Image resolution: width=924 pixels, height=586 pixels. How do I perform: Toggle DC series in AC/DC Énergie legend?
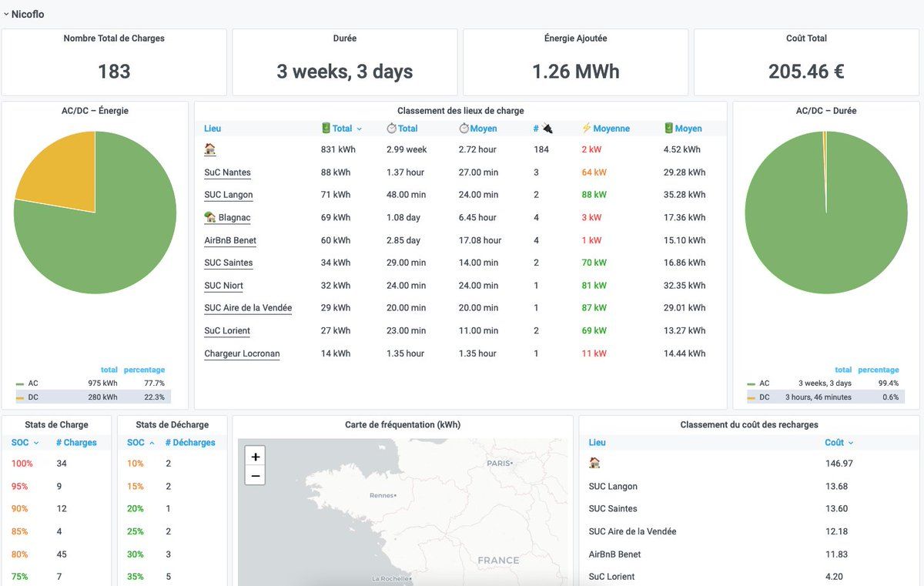(33, 397)
